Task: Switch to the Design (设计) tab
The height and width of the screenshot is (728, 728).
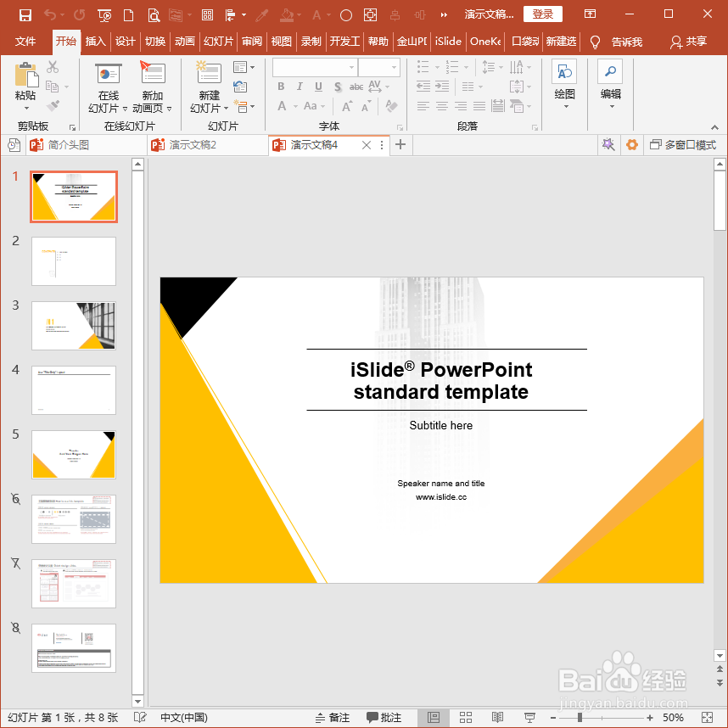Action: (x=126, y=42)
